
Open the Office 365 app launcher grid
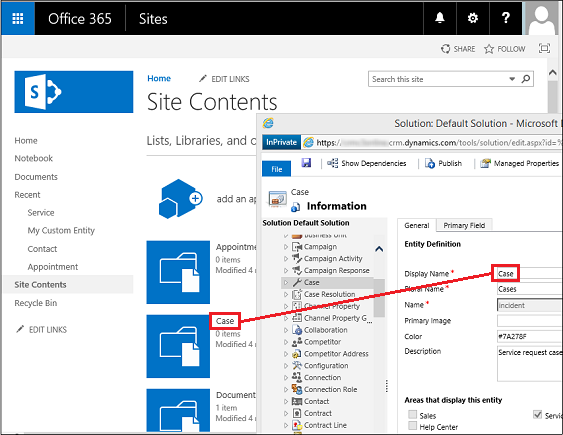(18, 18)
